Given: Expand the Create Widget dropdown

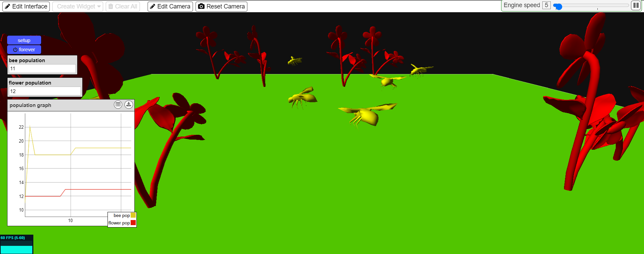Looking at the screenshot, I should (78, 6).
